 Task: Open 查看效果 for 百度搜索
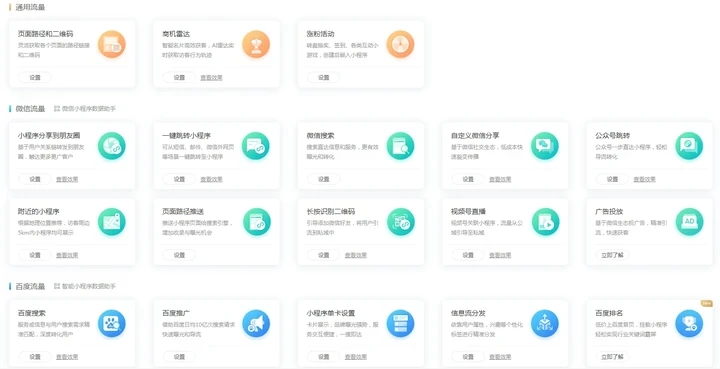tap(67, 357)
